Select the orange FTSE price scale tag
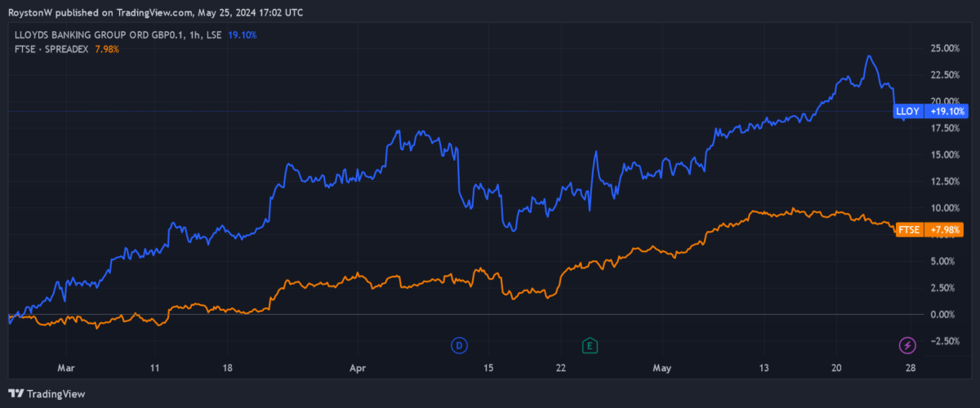Screen dimensions: 980x408 click(909, 229)
